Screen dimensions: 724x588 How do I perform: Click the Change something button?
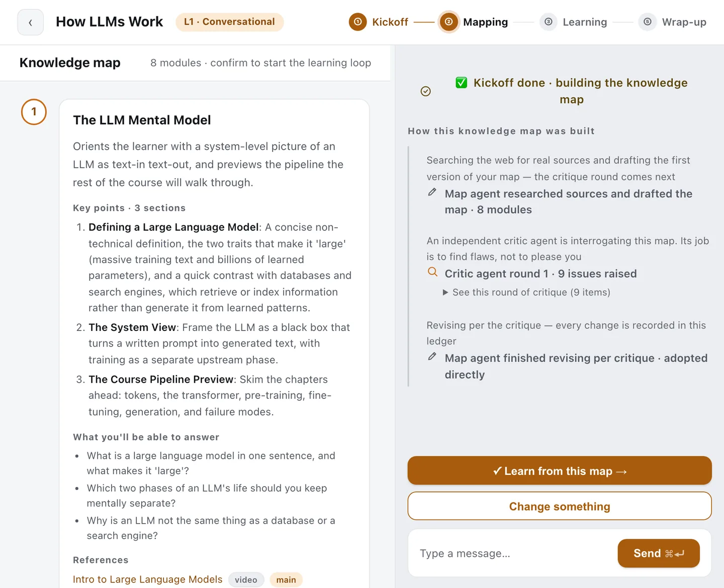tap(560, 506)
